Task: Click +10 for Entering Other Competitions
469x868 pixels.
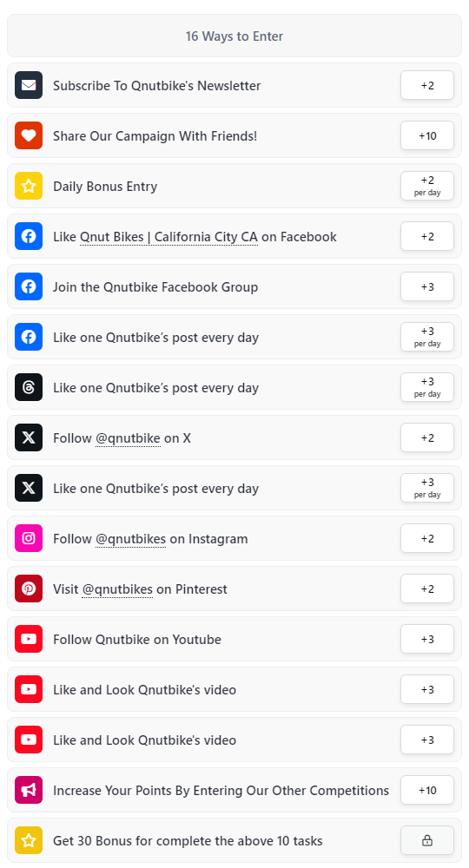Action: click(x=427, y=791)
